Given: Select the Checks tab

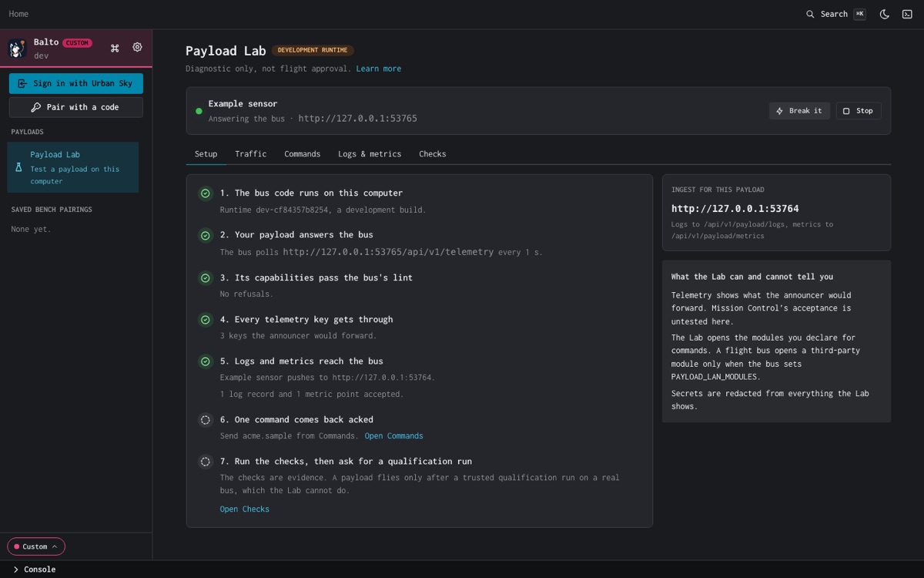Looking at the screenshot, I should click(x=433, y=154).
